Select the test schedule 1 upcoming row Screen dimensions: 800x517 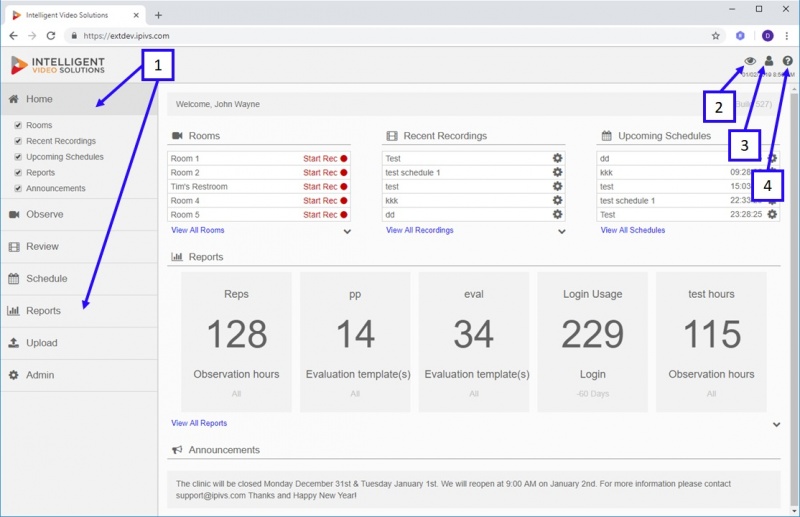688,201
